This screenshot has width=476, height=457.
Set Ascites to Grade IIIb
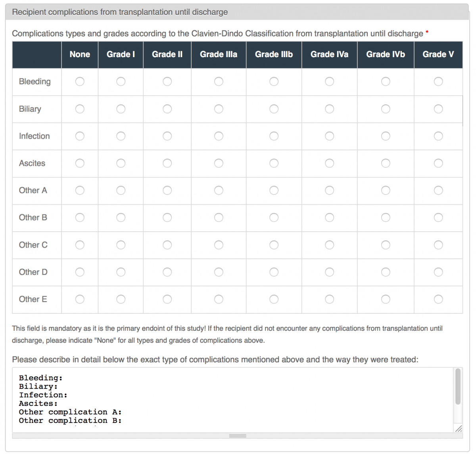point(274,163)
